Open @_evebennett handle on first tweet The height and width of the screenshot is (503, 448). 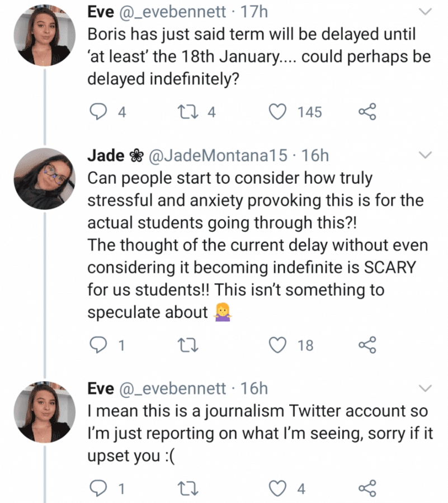[x=173, y=12]
